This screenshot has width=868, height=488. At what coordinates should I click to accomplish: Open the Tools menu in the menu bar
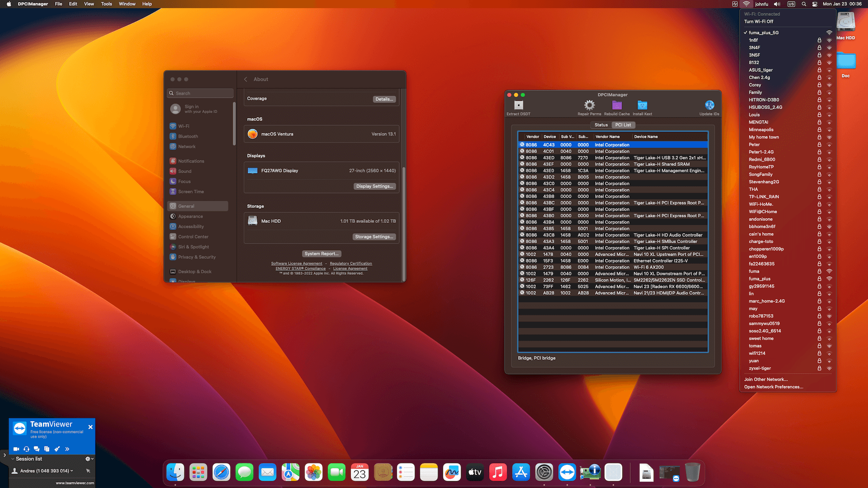tap(106, 4)
